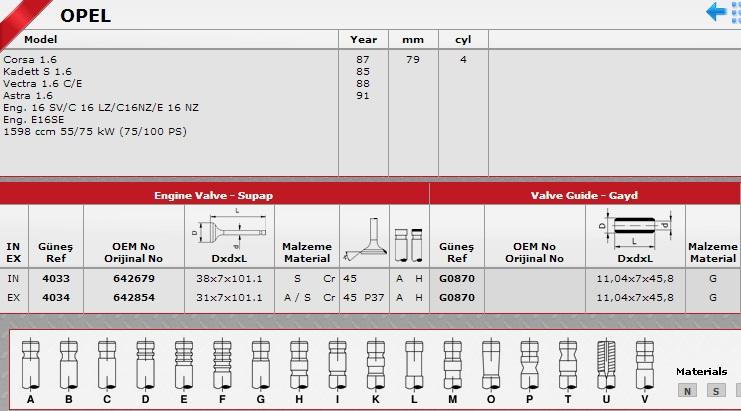
Task: Select valve stem type L icon
Action: pyautogui.click(x=414, y=364)
